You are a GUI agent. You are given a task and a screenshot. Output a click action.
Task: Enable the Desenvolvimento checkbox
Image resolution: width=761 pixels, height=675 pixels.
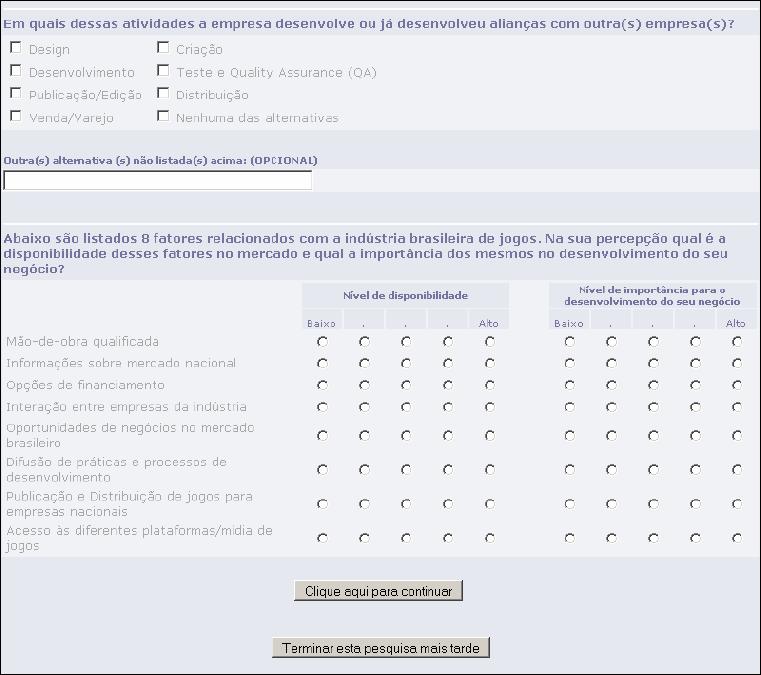point(15,71)
